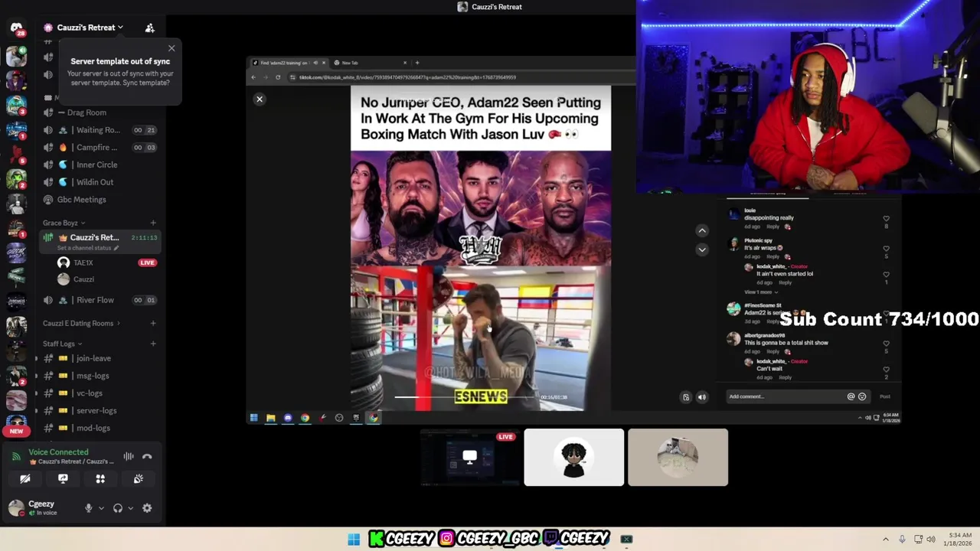Reload page in streamed Chrome
Screen dimensions: 980x551
click(x=278, y=77)
